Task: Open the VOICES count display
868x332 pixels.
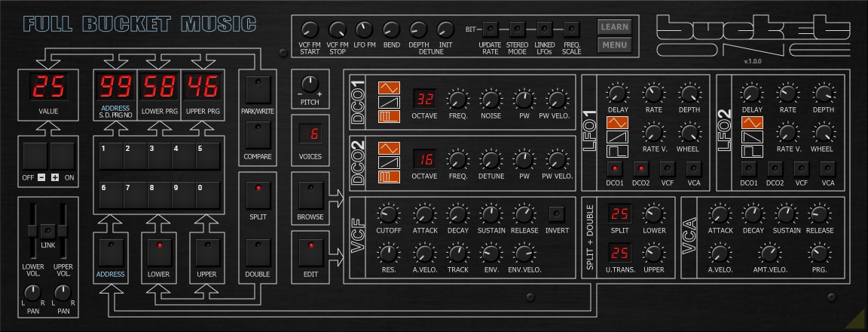Action: 310,134
